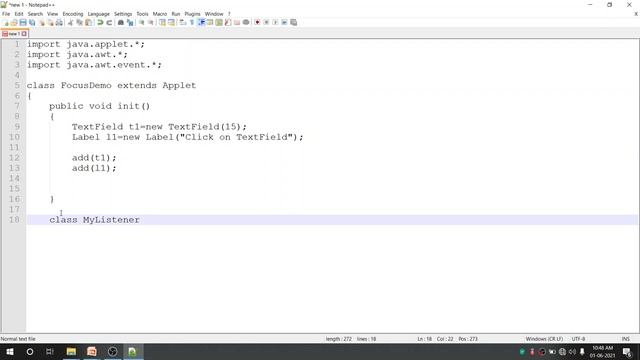Toggle show all characters icon
Screen dimensions: 640x360
click(x=192, y=22)
